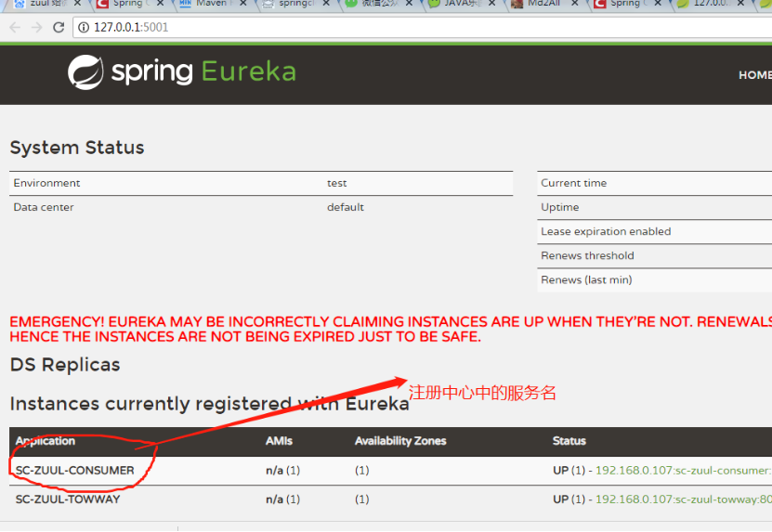Click the Uptime row label
The image size is (772, 532).
pyautogui.click(x=560, y=207)
